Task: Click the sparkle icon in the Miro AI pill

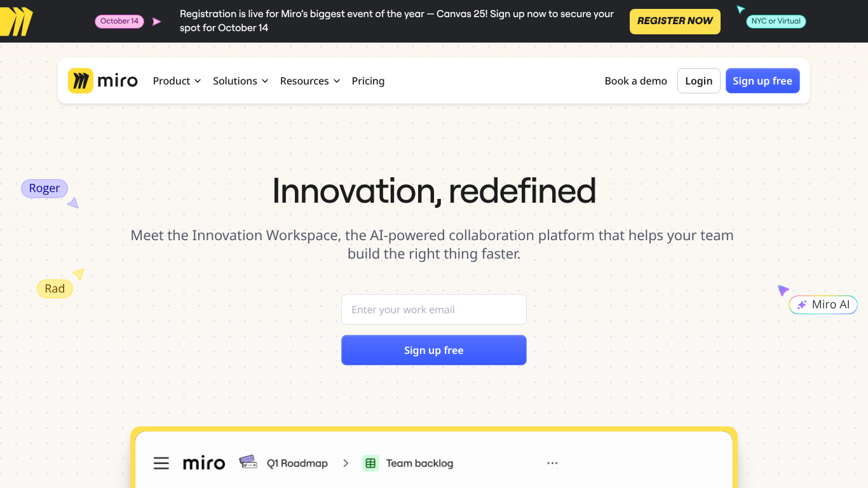Action: coord(803,304)
